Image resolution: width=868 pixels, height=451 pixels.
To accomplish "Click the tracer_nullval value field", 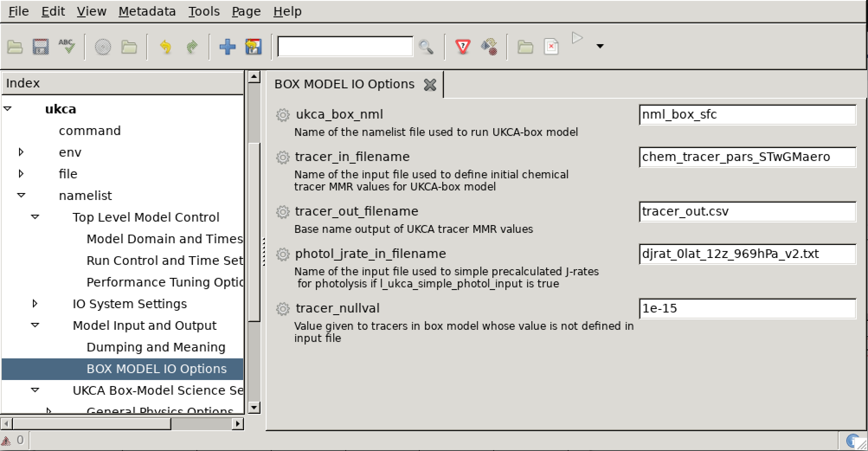I will (747, 309).
